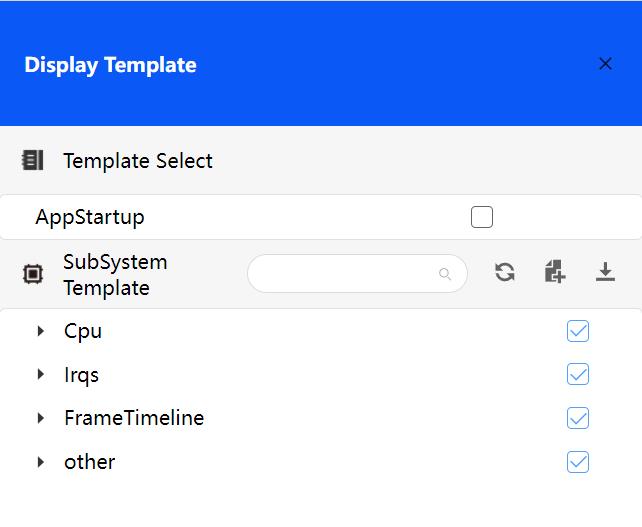Viewport: 642px width, 527px height.
Task: Click the search magnifier icon
Action: pyautogui.click(x=445, y=274)
